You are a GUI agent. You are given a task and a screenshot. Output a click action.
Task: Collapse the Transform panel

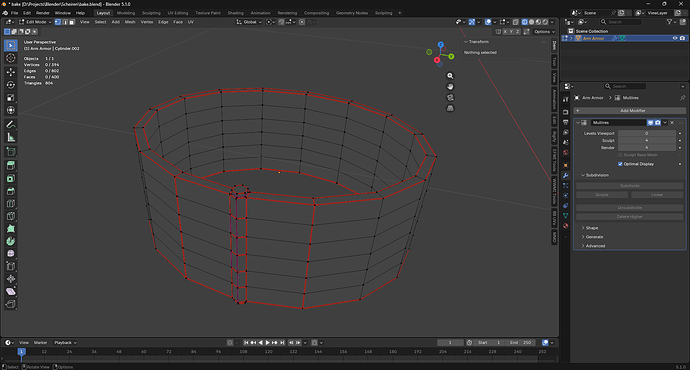[466, 42]
